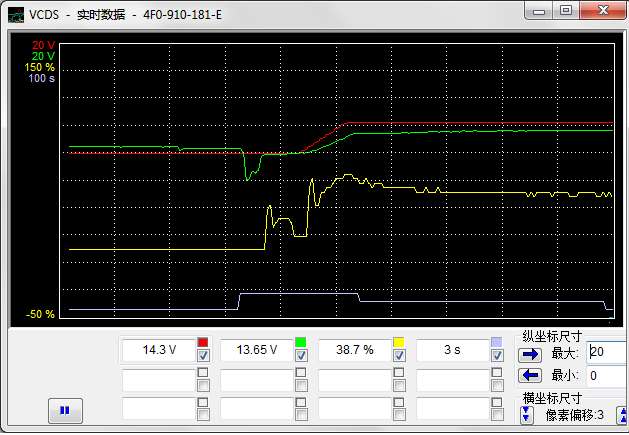Screen dimensions: 629x435
Task: Click the 最小 input field
Action: pyautogui.click(x=607, y=376)
